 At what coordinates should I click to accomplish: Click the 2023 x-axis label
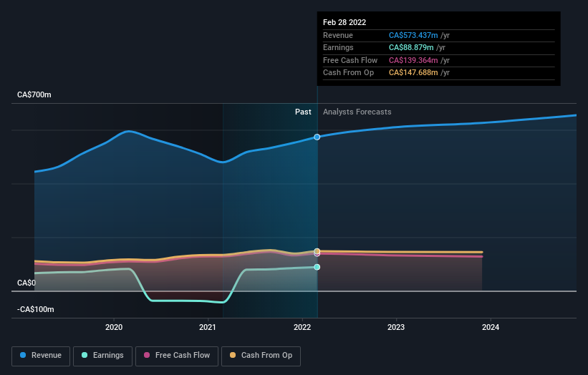point(396,328)
